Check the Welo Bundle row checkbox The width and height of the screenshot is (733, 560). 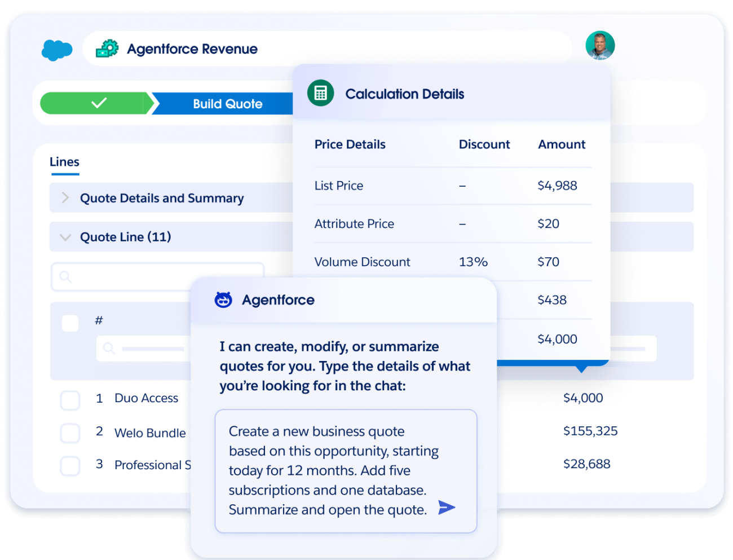[x=70, y=433]
